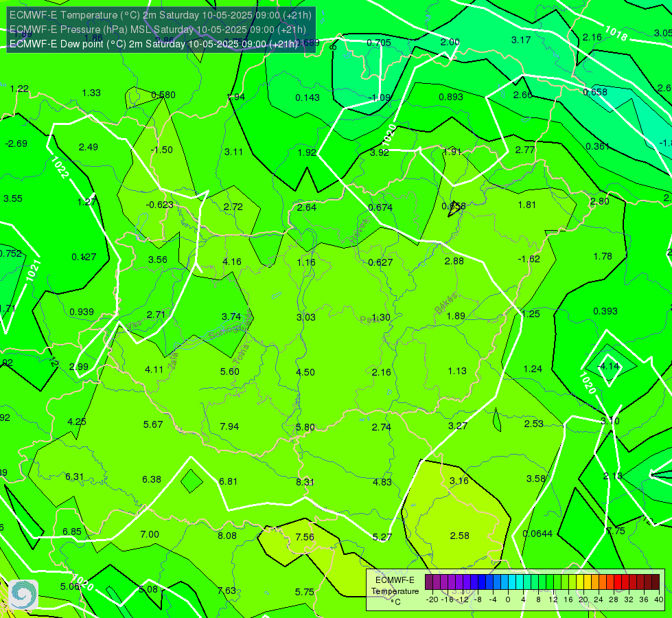The image size is (672, 618).
Task: Click the dew point value -2.69
Action: 16,144
